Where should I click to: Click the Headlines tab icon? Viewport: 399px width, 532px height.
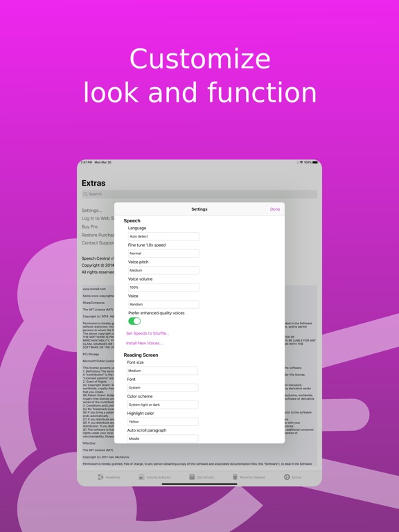point(100,477)
